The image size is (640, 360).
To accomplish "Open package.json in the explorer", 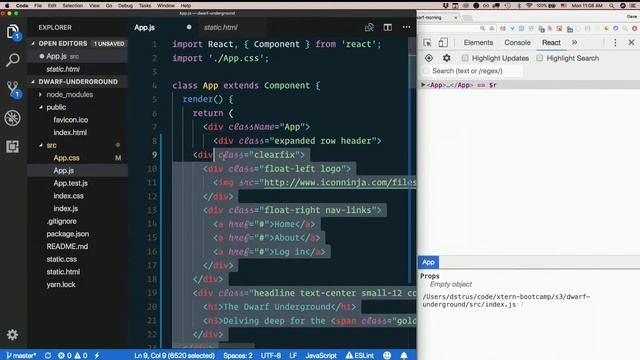I will (x=68, y=233).
